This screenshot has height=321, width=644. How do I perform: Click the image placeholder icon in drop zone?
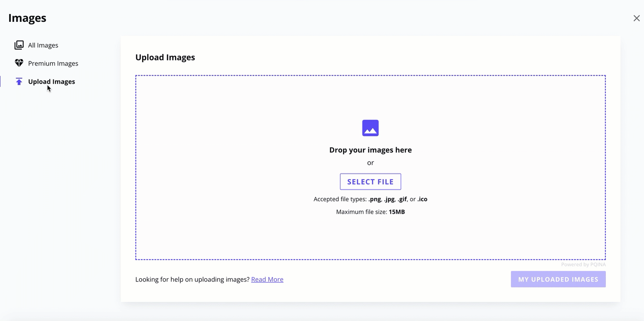371,128
